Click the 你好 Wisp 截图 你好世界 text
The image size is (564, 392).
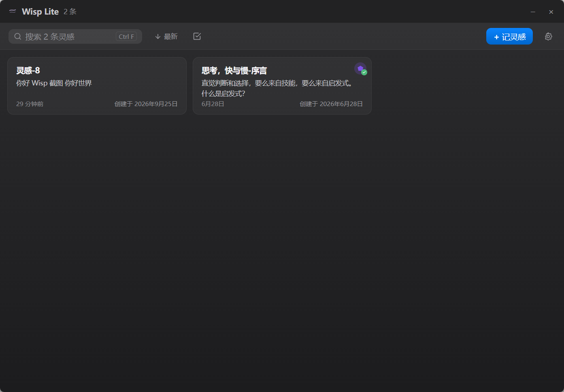click(54, 83)
